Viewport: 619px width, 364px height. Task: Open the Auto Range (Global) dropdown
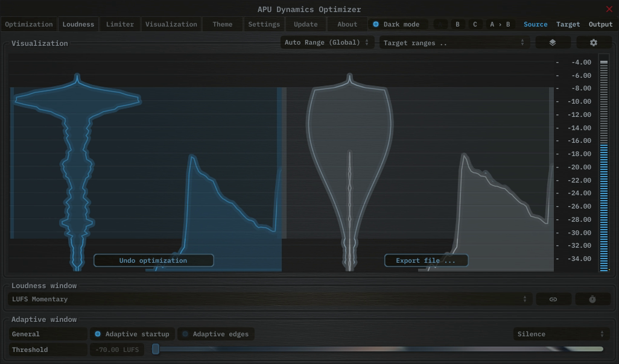click(326, 43)
